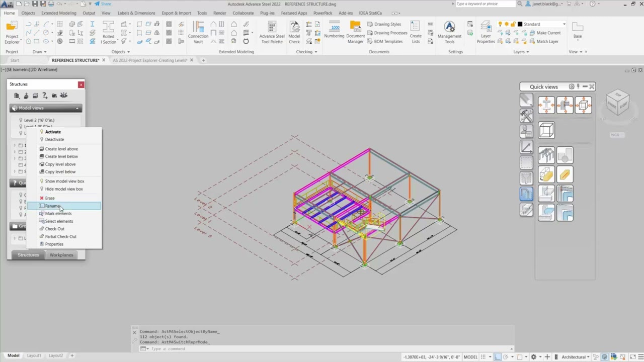Switch to Workplanes tab in Structures panel

coord(61,255)
